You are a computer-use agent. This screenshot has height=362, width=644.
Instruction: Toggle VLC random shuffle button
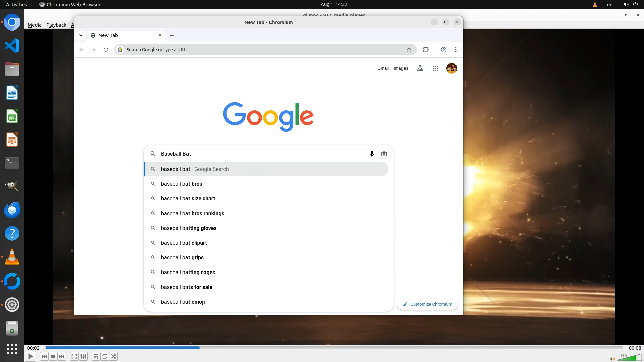[114, 356]
